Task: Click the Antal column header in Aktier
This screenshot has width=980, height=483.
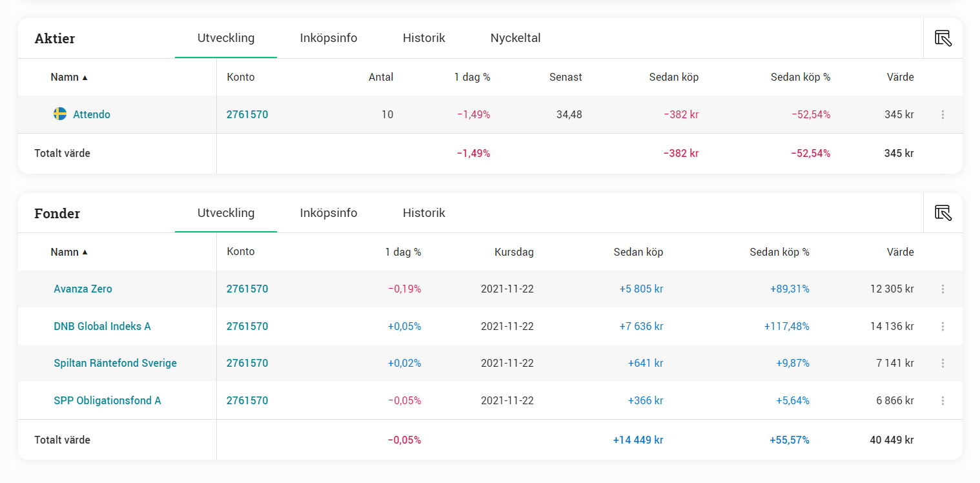Action: pyautogui.click(x=381, y=77)
